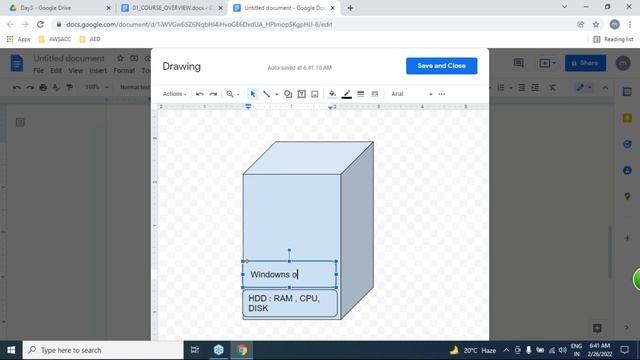This screenshot has width=640, height=360.
Task: Open the AWSACC bookmark folder
Action: [x=55, y=39]
